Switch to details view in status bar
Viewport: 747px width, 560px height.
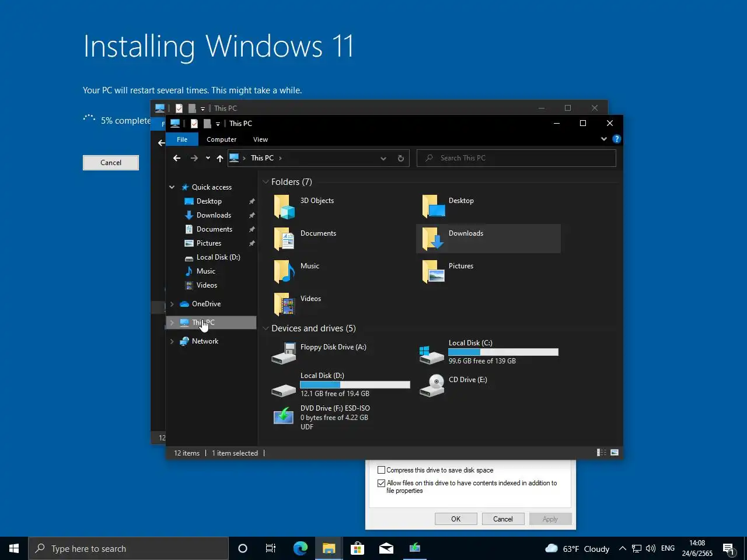coord(601,453)
